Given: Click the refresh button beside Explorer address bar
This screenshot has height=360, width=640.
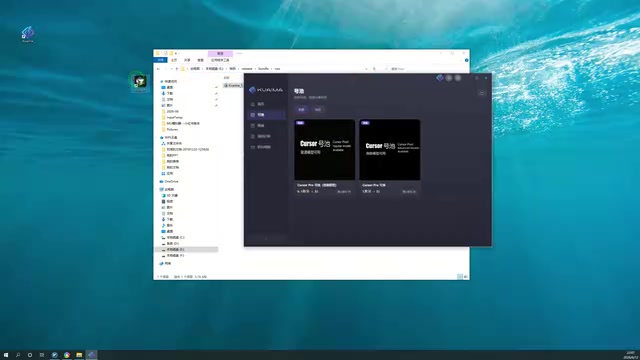Looking at the screenshot, I should [374, 69].
